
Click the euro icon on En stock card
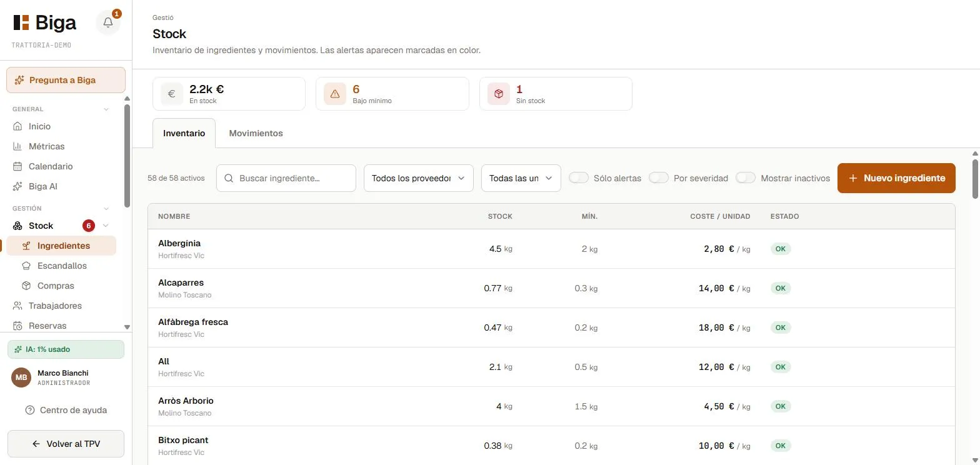click(171, 94)
